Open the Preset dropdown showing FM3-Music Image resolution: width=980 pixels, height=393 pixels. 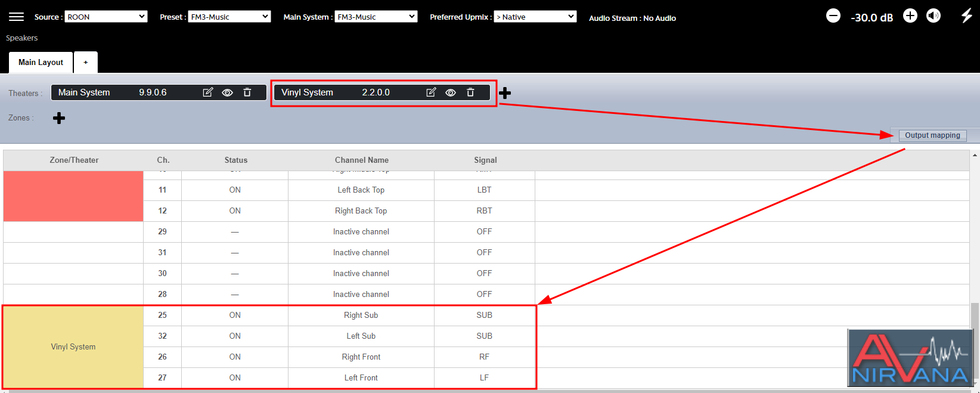click(x=230, y=17)
